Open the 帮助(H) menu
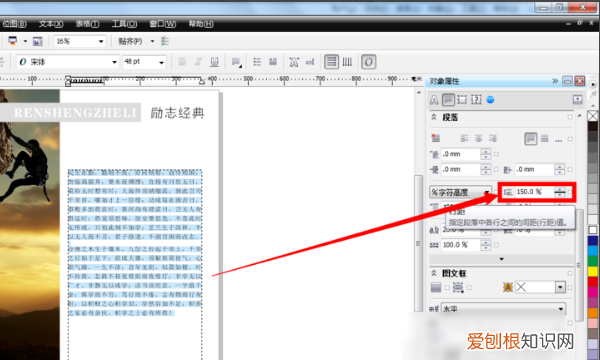The width and height of the screenshot is (600, 360). tap(201, 24)
